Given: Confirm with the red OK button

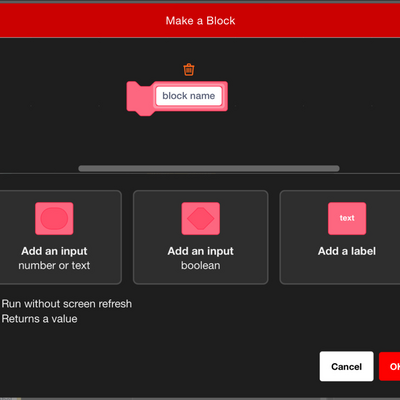Looking at the screenshot, I should (x=390, y=366).
